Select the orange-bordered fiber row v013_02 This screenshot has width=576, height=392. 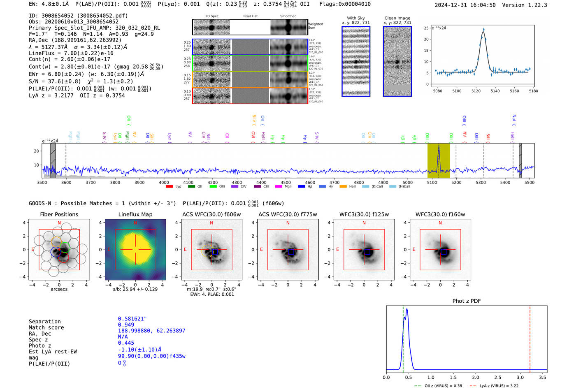(250, 79)
